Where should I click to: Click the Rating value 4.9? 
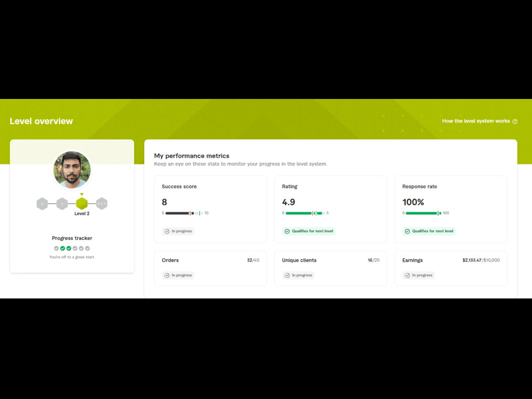[288, 202]
